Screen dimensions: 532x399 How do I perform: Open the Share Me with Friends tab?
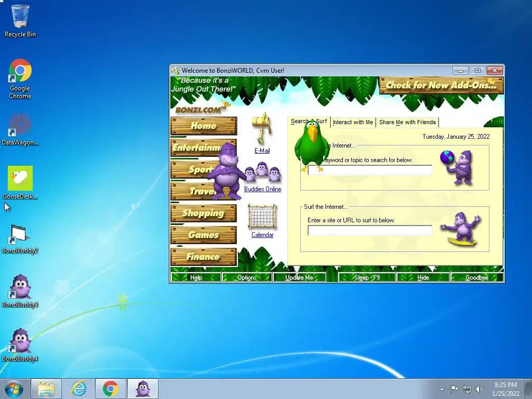click(x=407, y=122)
